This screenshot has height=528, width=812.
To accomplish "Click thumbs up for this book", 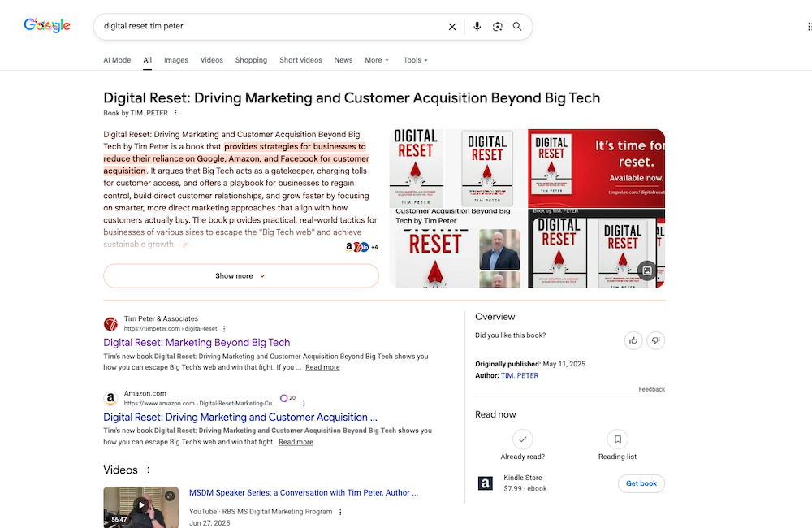I will [633, 340].
